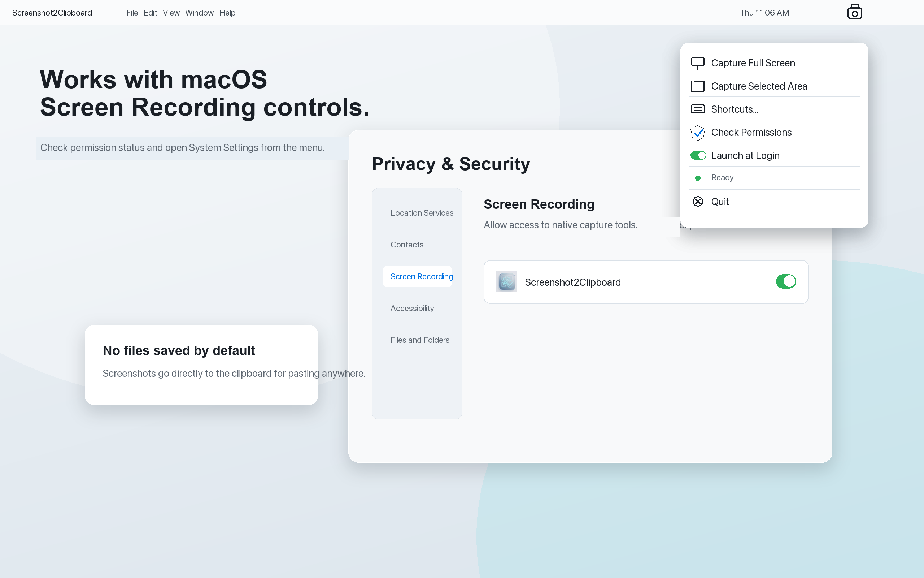This screenshot has width=924, height=578.
Task: Select Contacts in the privacy sidebar
Action: 407,245
